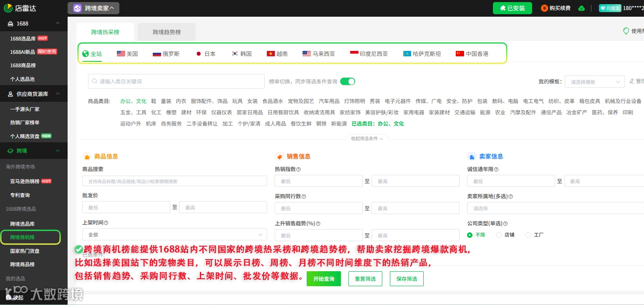The image size is (644, 305).
Task: Click the lightbulb help icon near the tabs
Action: 626,31
